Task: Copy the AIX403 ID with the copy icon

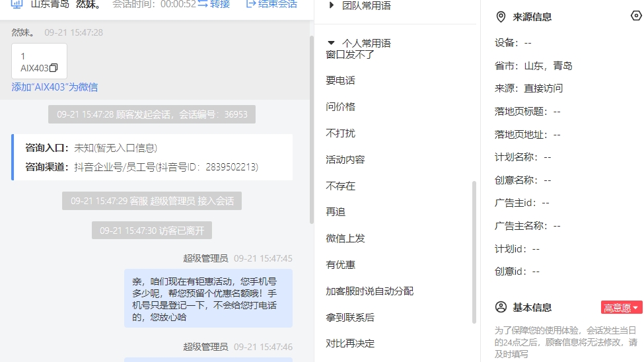Action: (x=54, y=68)
